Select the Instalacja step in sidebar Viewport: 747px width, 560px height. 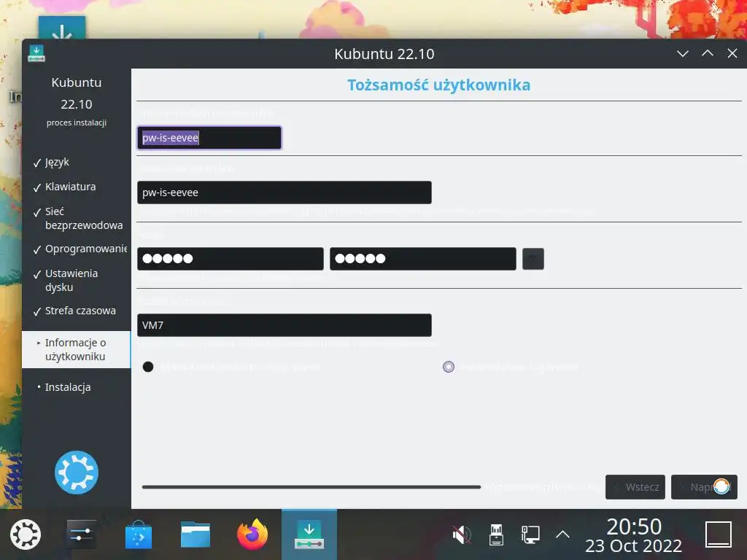coord(68,387)
